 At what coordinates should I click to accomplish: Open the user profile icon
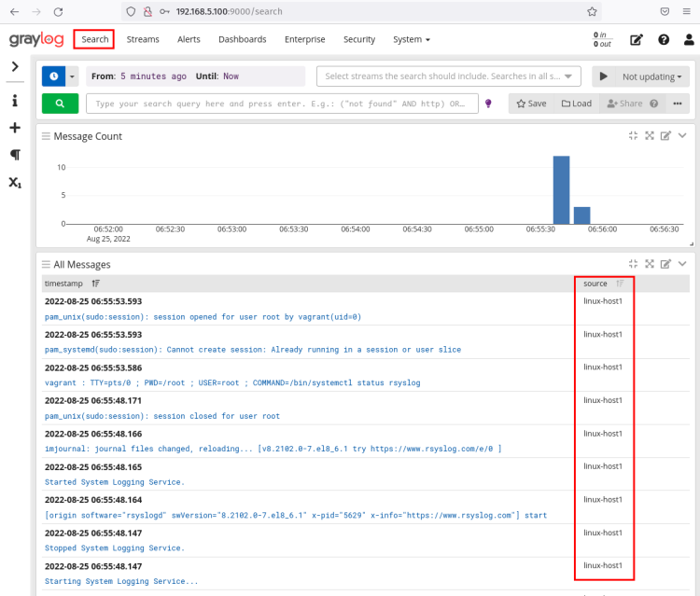coord(689,40)
